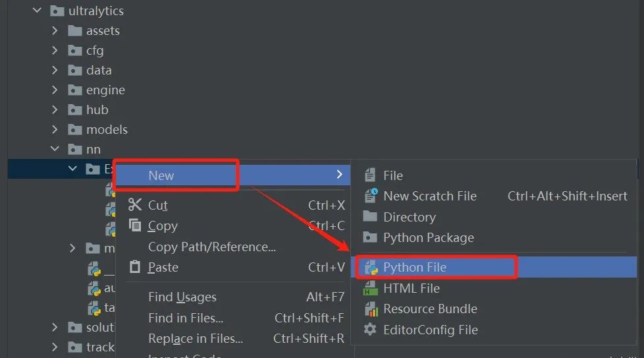The height and width of the screenshot is (358, 644).
Task: Click the HTML File icon
Action: click(371, 288)
